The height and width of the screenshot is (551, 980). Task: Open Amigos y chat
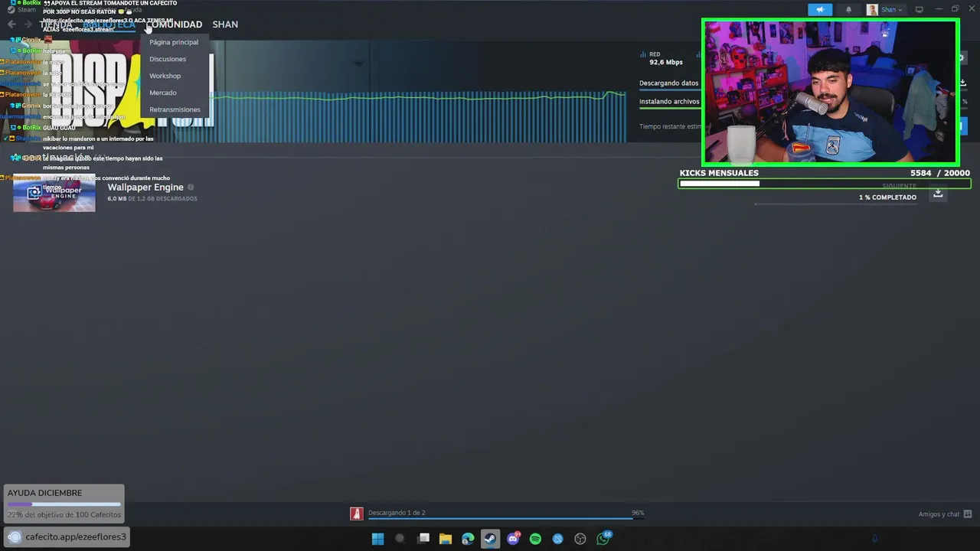(939, 514)
